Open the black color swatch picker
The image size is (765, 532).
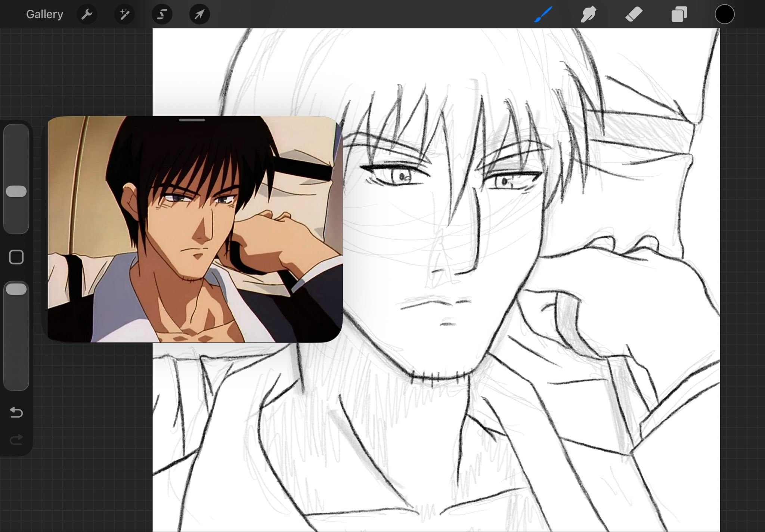[724, 14]
